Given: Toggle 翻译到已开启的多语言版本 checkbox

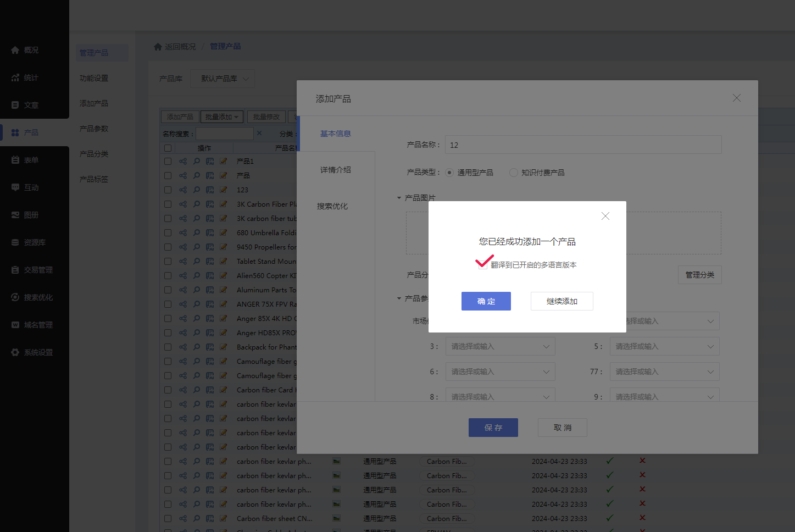Looking at the screenshot, I should coord(483,265).
